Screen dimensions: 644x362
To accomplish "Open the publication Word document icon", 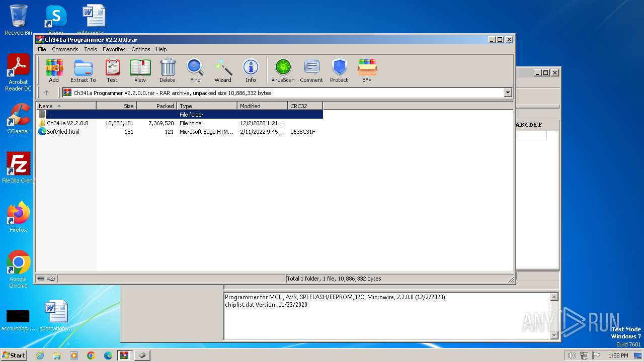I will coord(55,316).
